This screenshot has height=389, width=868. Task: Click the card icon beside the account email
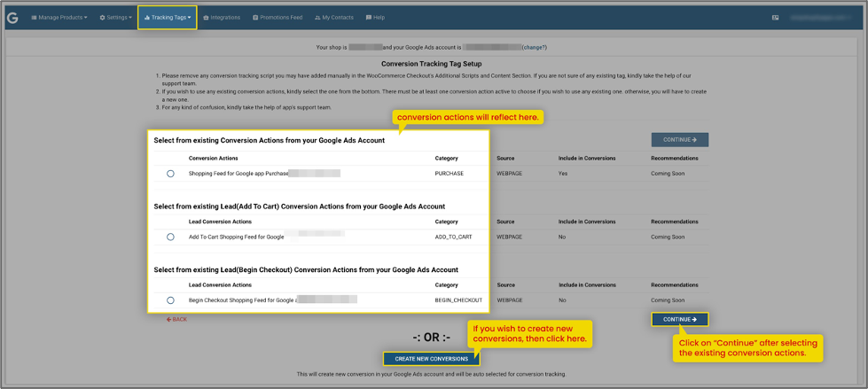click(x=776, y=18)
